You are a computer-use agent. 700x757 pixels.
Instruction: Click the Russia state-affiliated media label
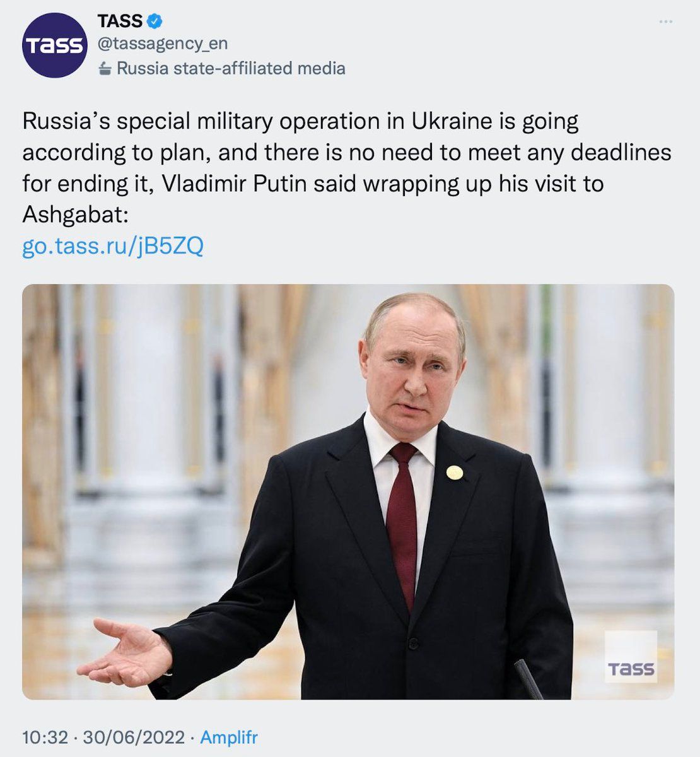coord(231,68)
